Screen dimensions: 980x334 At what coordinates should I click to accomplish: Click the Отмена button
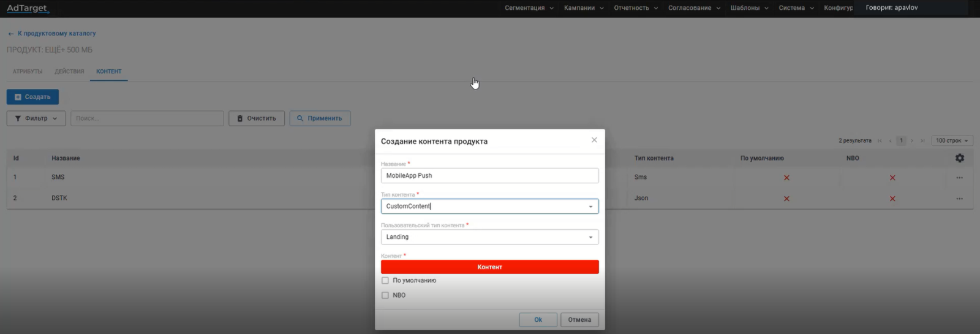pyautogui.click(x=579, y=320)
